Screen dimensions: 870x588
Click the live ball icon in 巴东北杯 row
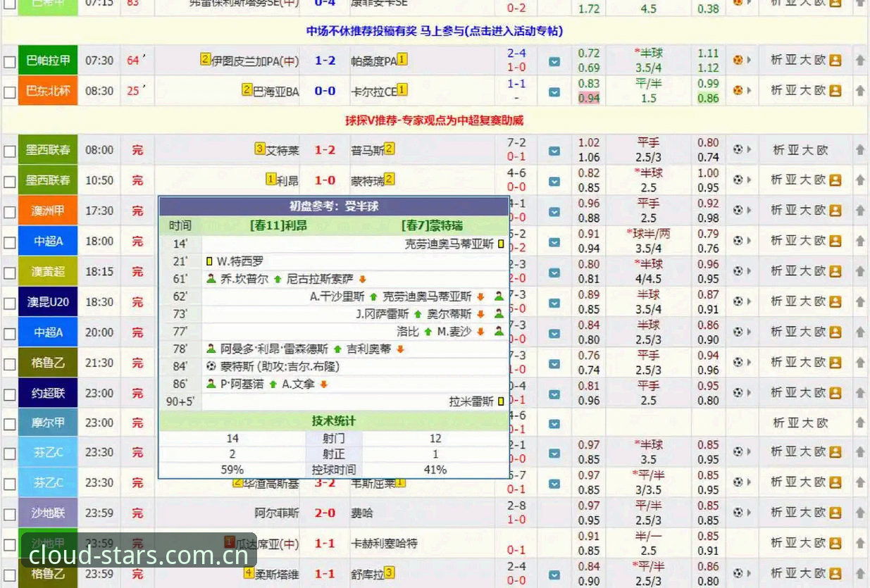(738, 91)
